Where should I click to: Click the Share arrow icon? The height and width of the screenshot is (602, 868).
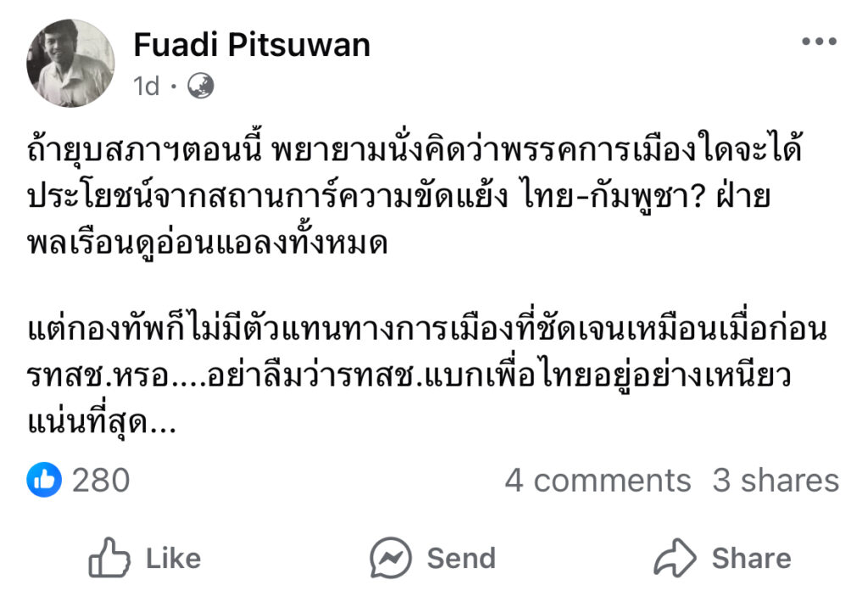[x=674, y=558]
